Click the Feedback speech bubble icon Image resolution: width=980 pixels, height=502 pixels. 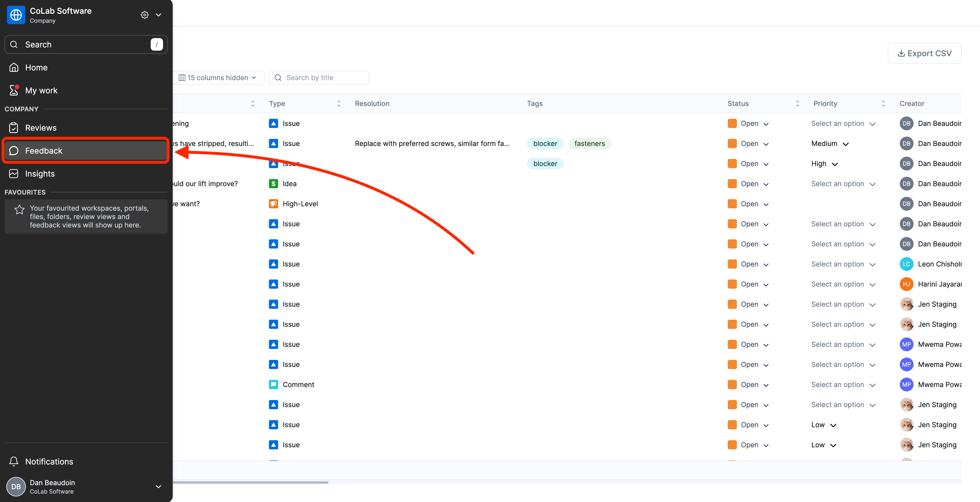tap(14, 151)
